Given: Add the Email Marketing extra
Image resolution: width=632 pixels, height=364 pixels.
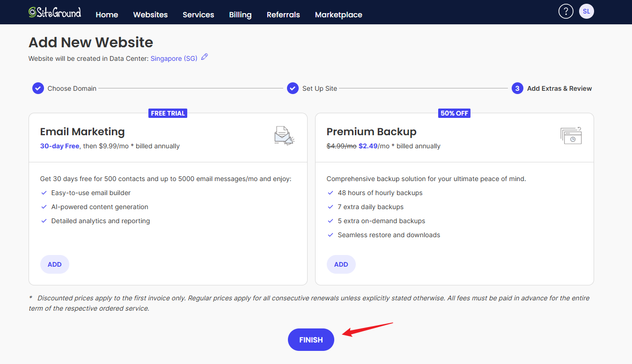Looking at the screenshot, I should tap(55, 264).
